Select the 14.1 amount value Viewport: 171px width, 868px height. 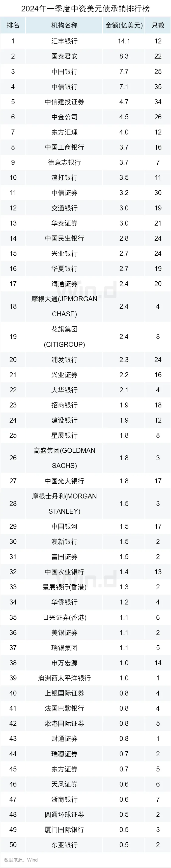123,41
